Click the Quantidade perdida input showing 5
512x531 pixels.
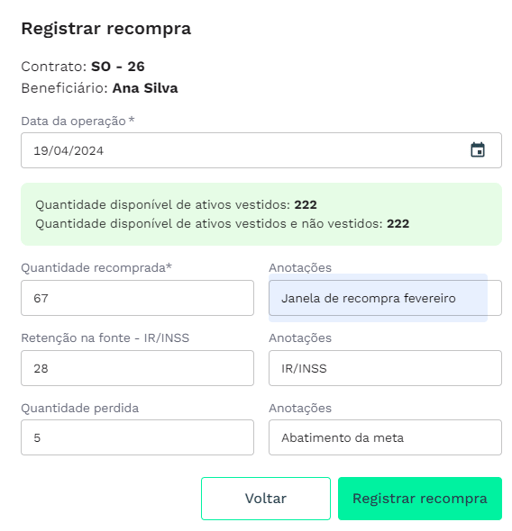point(137,438)
